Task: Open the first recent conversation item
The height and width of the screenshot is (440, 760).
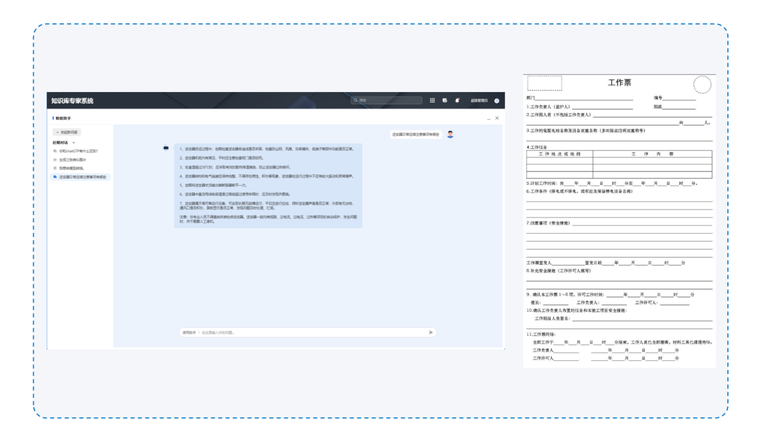Action: (x=78, y=151)
